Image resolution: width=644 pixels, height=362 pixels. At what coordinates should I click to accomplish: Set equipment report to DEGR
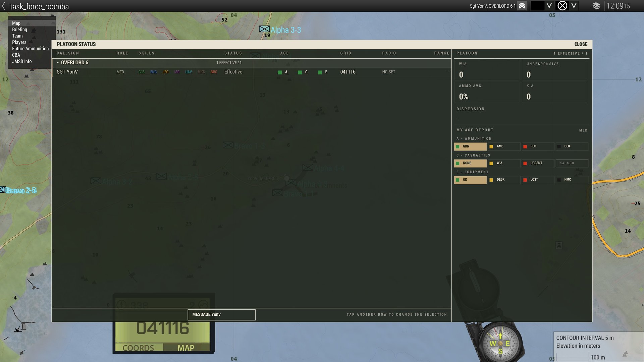[504, 180]
